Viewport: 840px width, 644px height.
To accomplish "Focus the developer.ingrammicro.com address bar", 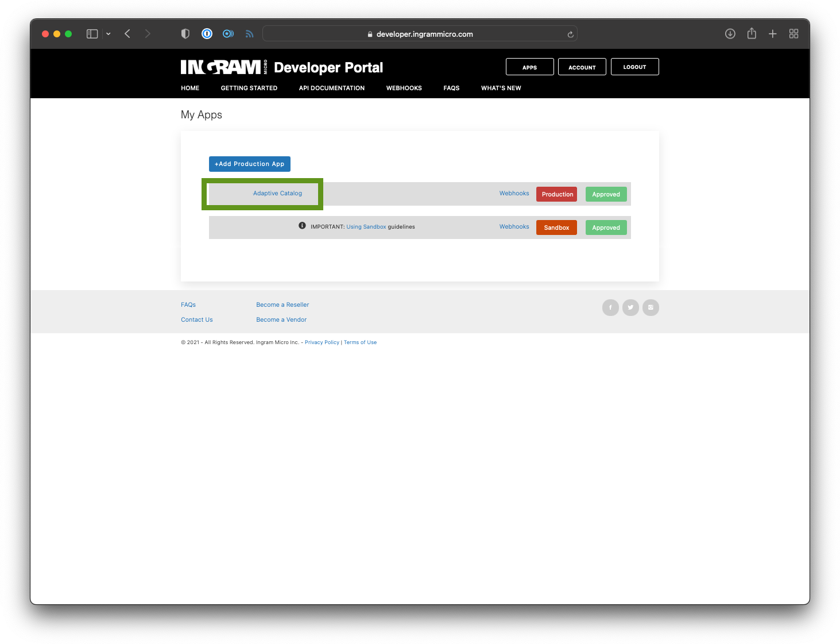I will pyautogui.click(x=420, y=34).
